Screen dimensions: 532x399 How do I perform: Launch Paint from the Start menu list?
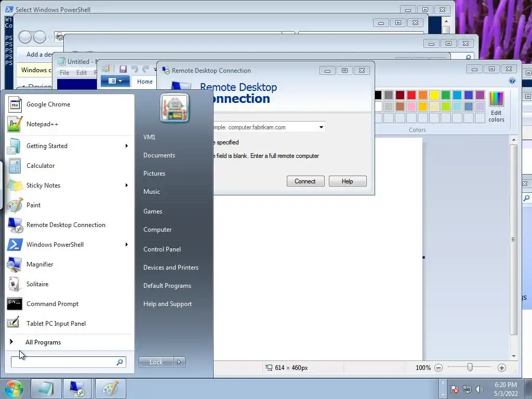click(70, 205)
